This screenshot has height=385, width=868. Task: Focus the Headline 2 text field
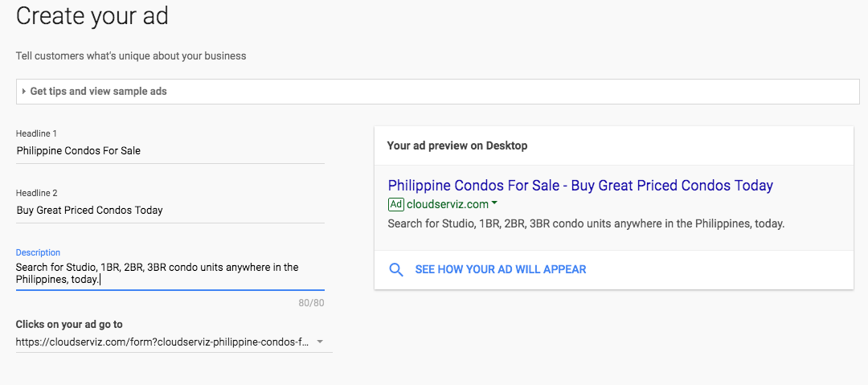click(170, 211)
